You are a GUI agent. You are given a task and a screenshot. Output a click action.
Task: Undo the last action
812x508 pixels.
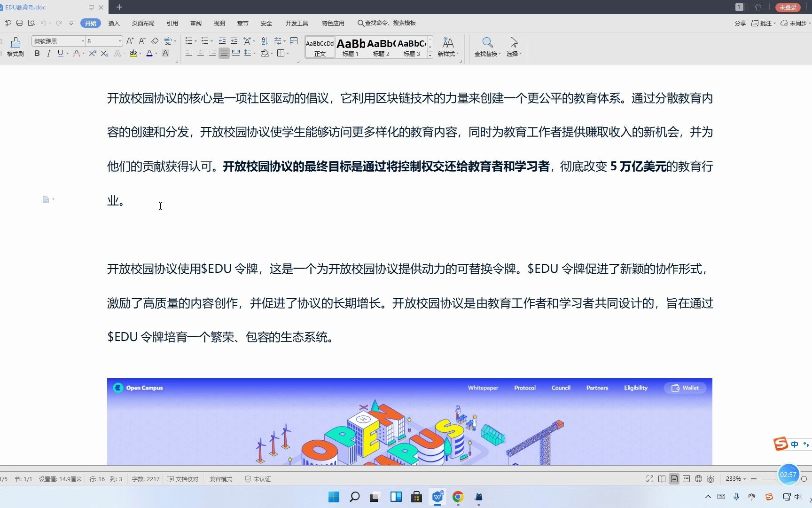pyautogui.click(x=44, y=23)
